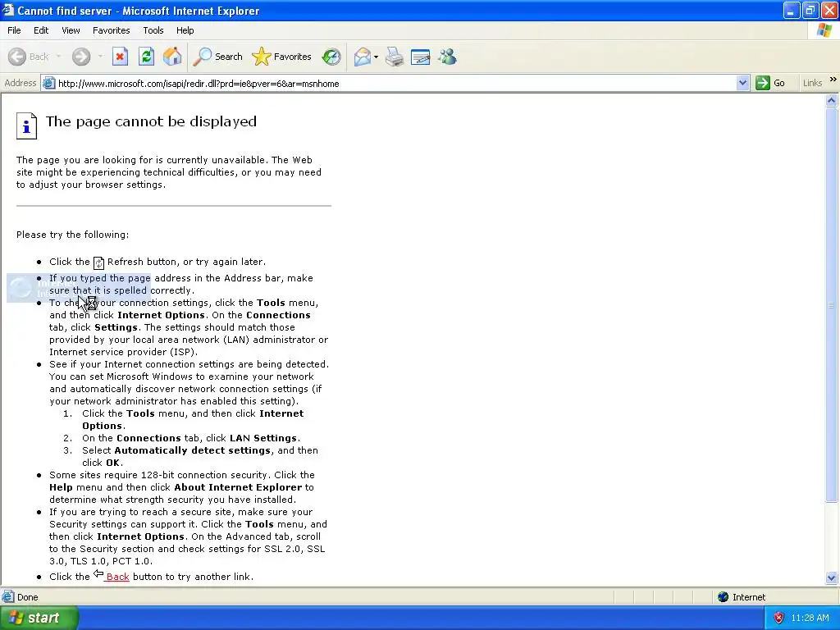Click the Edit page toolbar icon
Viewport: 840px width, 630px height.
tap(421, 57)
